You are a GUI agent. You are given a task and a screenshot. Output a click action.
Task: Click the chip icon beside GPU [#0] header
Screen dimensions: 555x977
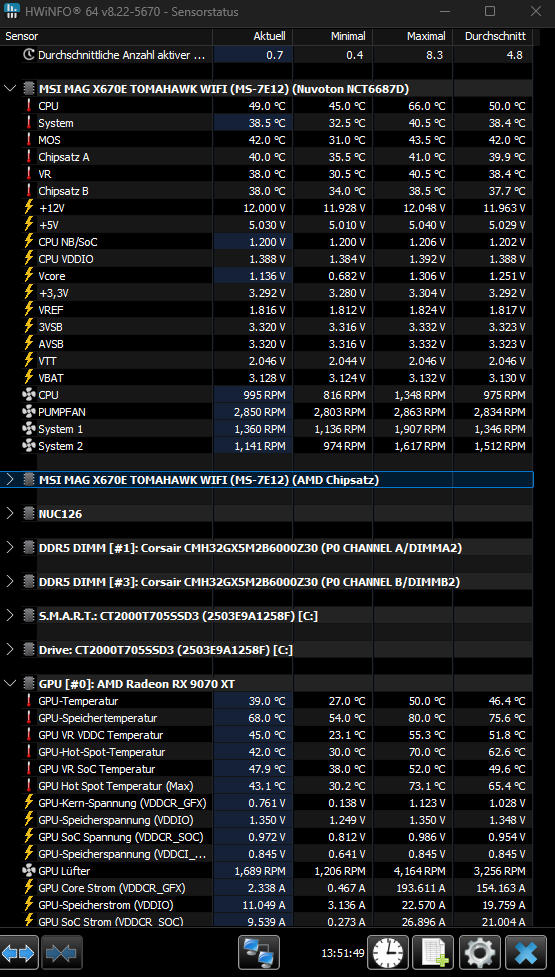pos(29,684)
